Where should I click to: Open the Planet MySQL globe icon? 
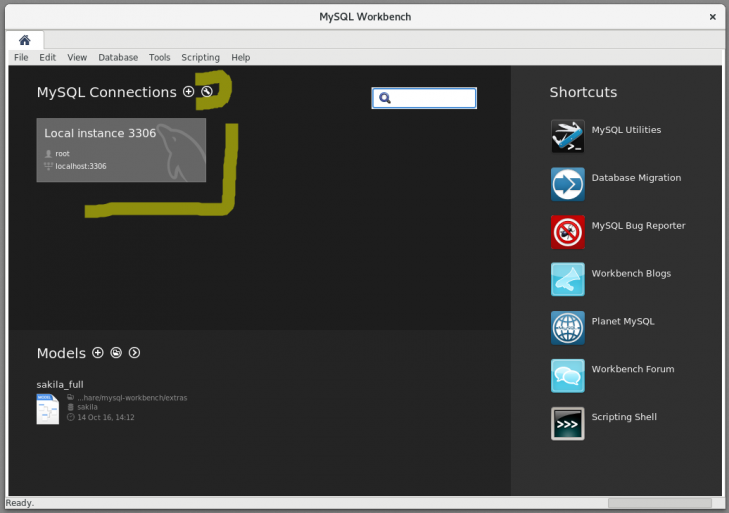[568, 328]
